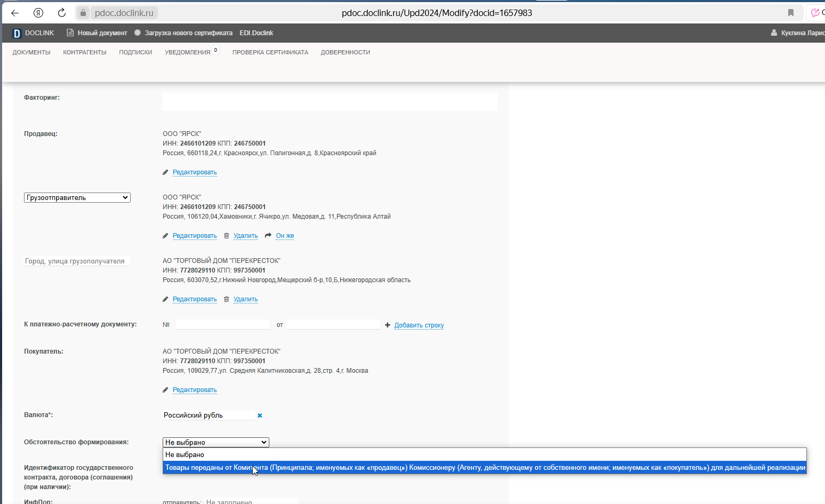Click the Он же link
825x504 pixels.
click(285, 236)
